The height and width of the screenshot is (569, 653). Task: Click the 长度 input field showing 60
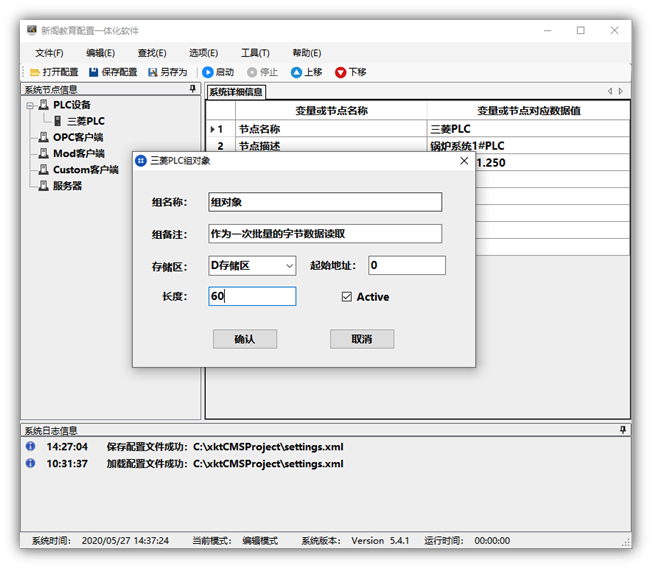252,296
